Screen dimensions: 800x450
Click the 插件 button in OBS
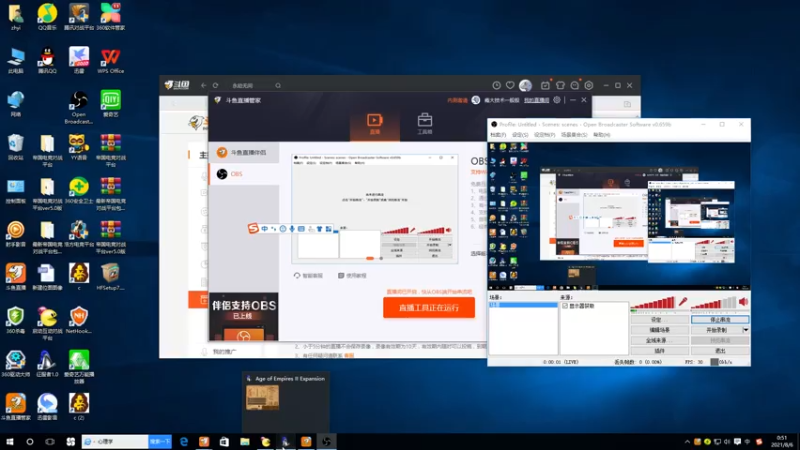(659, 351)
